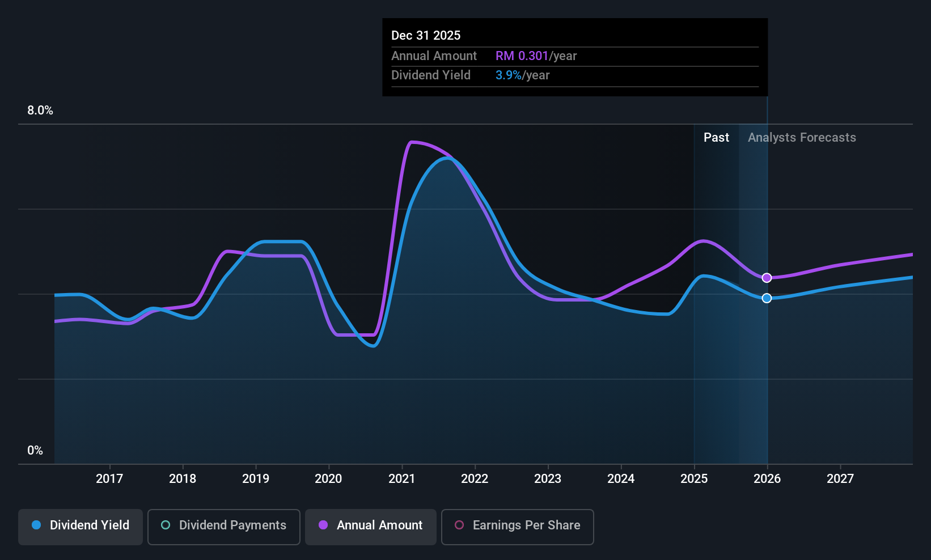
Task: Click the 2024 x-axis year label
Action: [x=621, y=479]
